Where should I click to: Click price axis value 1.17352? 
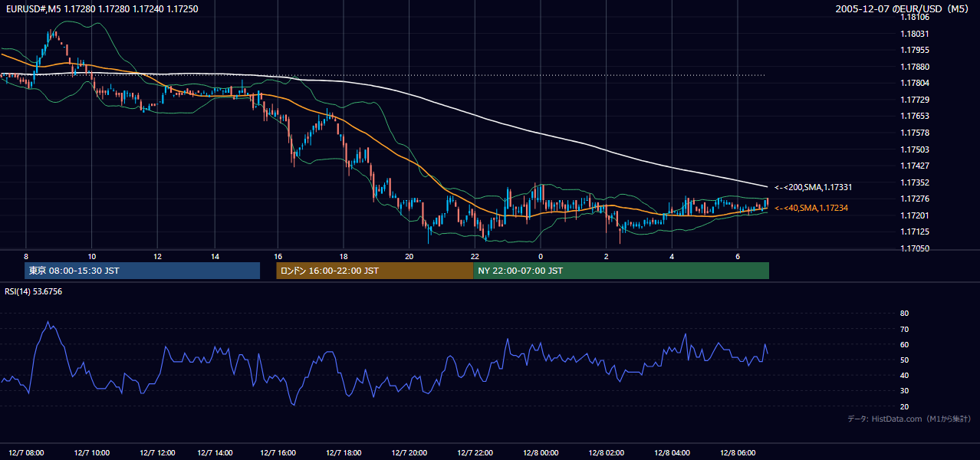pyautogui.click(x=914, y=182)
